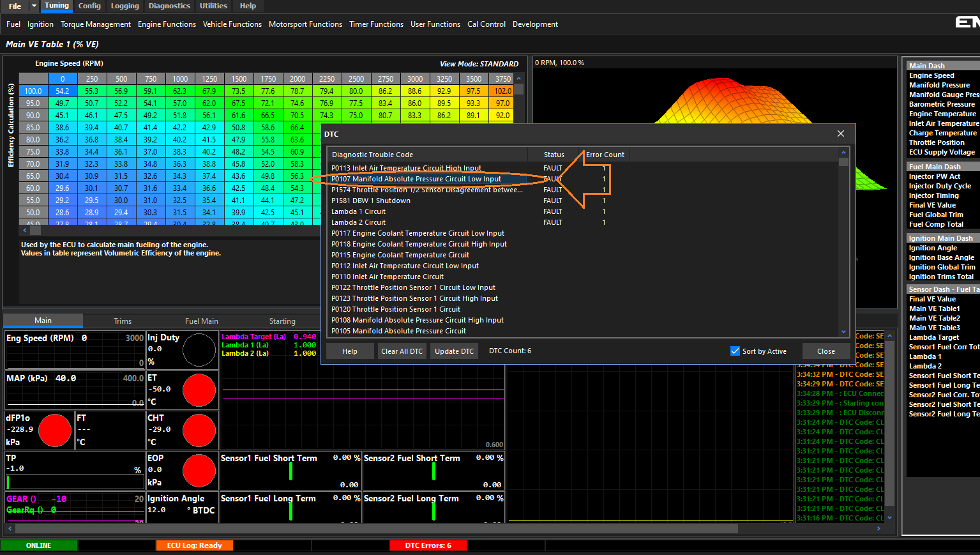
Task: Open the dropdown arrow next to File
Action: [34, 6]
